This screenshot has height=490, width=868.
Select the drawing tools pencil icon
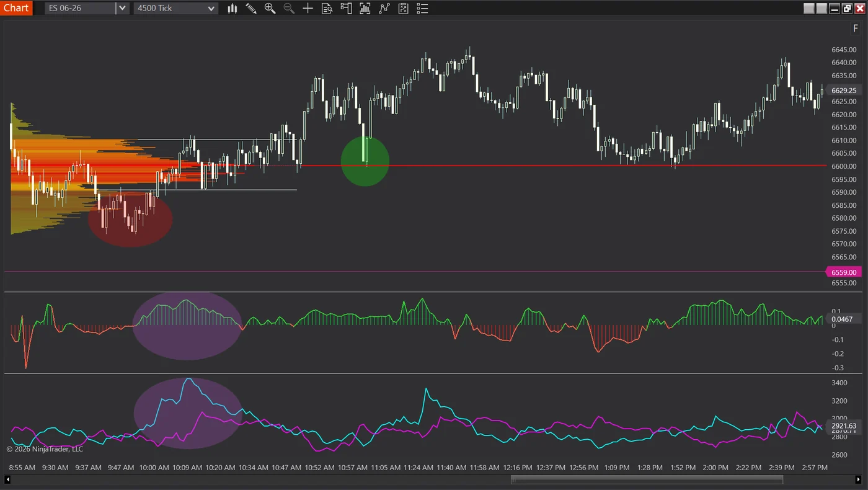point(251,8)
